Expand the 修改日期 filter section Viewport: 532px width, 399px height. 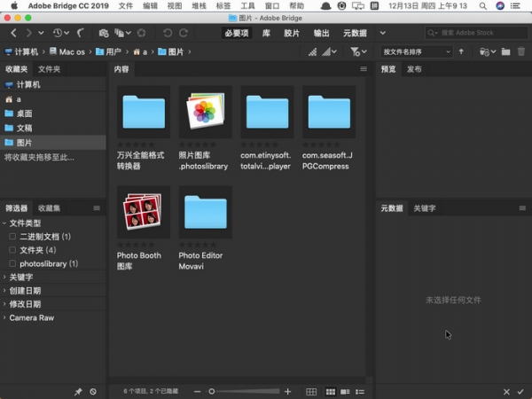[x=4, y=304]
